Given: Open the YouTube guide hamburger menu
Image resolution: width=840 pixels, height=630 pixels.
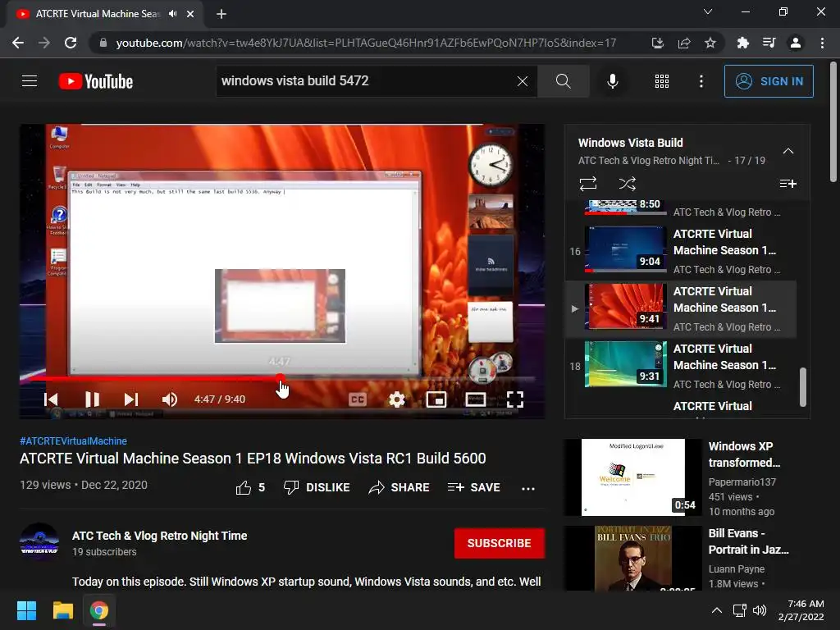Looking at the screenshot, I should coord(30,81).
